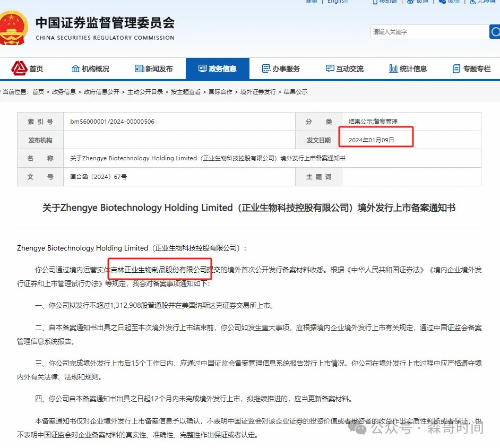Open the 互动交流 navigation tab

coord(344,68)
